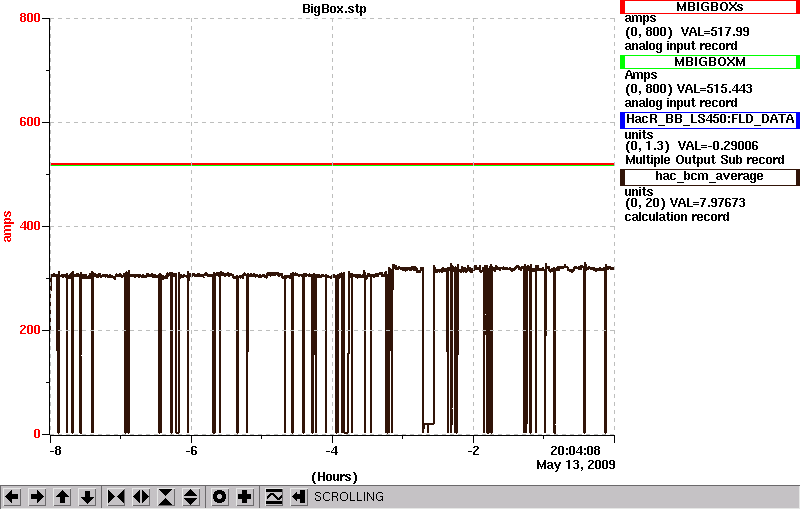The height and width of the screenshot is (509, 800).
Task: Click the May 13, 2009 date label
Action: [x=576, y=465]
